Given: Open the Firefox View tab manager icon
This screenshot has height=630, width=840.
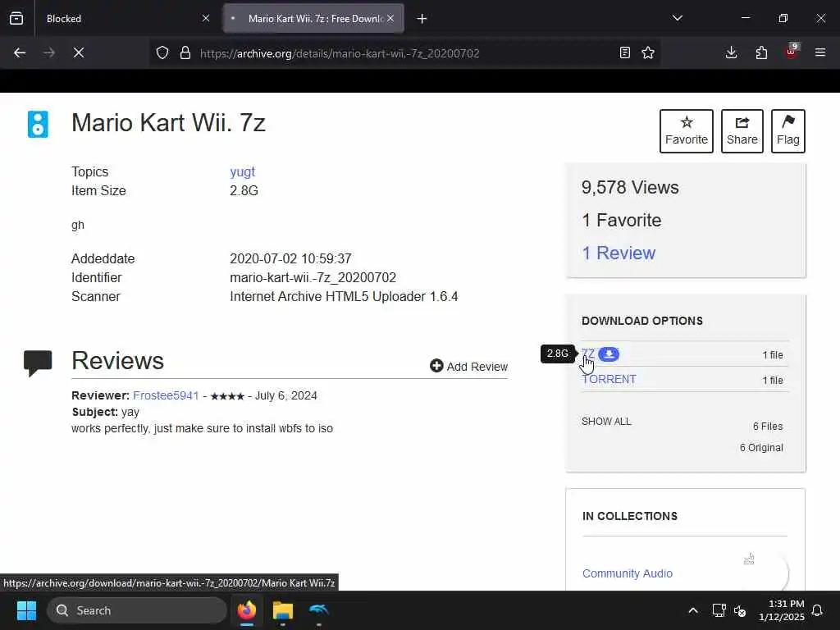Looking at the screenshot, I should pyautogui.click(x=16, y=19).
